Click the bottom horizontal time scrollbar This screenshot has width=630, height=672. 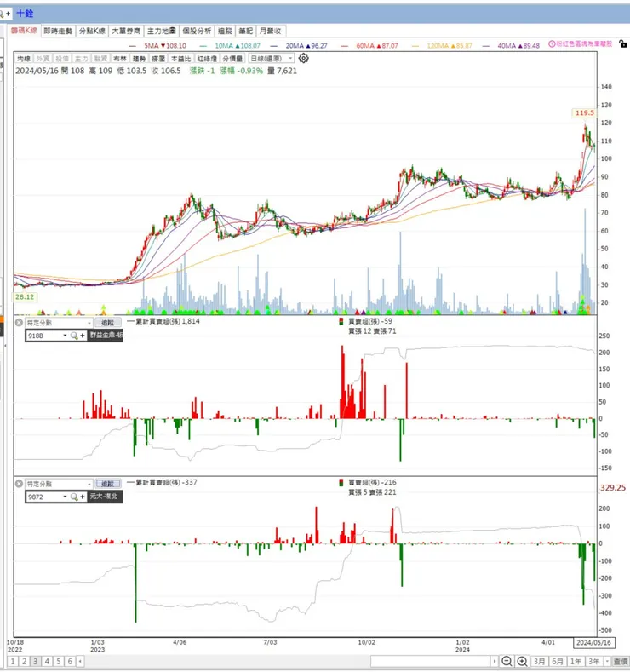pyautogui.click(x=431, y=661)
